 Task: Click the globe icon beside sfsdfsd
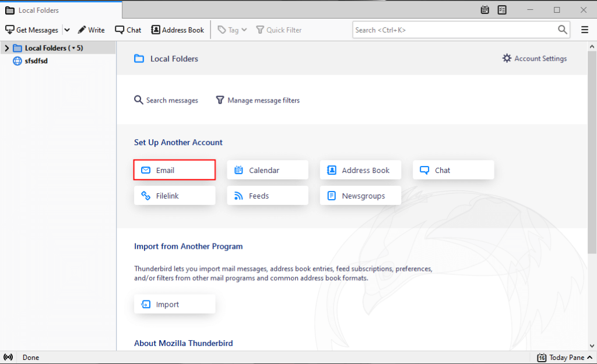(17, 61)
